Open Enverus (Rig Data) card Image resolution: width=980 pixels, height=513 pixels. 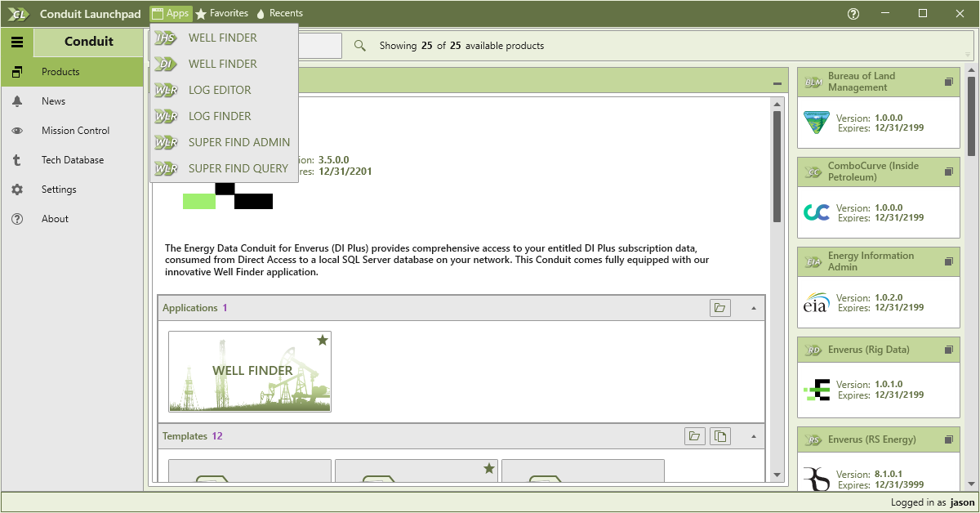pyautogui.click(x=878, y=377)
